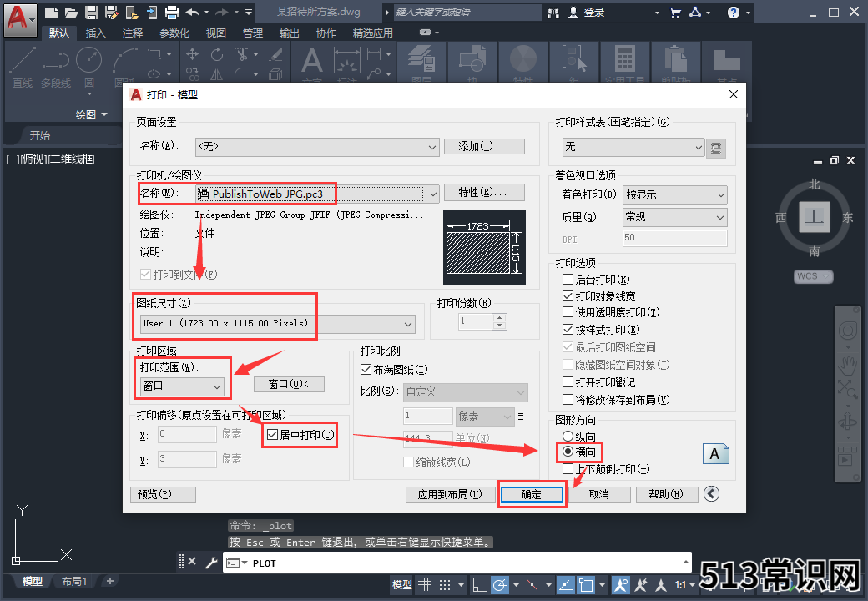The width and height of the screenshot is (868, 601).
Task: Toggle 将修改保存到布局 checkbox
Action: (568, 399)
